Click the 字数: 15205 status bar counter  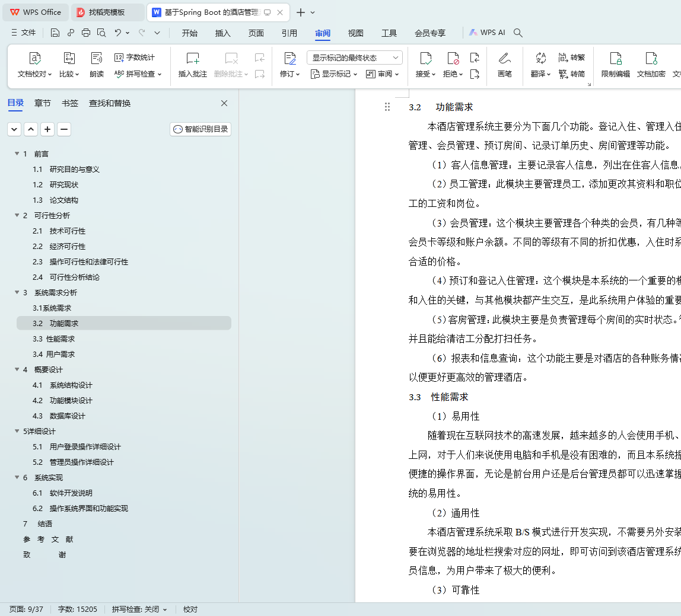[x=78, y=609]
